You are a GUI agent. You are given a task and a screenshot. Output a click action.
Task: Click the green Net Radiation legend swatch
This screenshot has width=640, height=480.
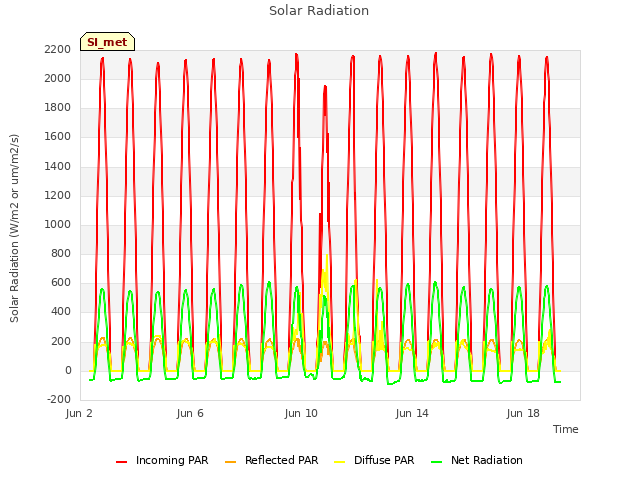coord(436,461)
